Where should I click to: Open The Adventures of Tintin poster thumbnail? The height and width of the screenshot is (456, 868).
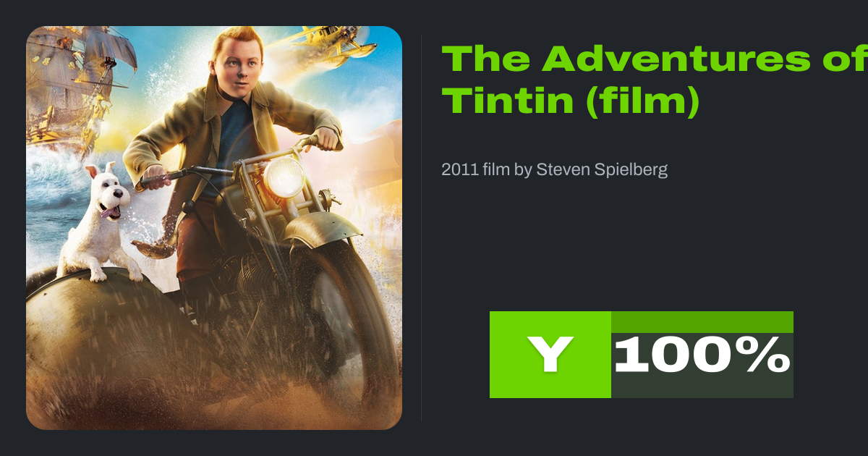(214, 228)
